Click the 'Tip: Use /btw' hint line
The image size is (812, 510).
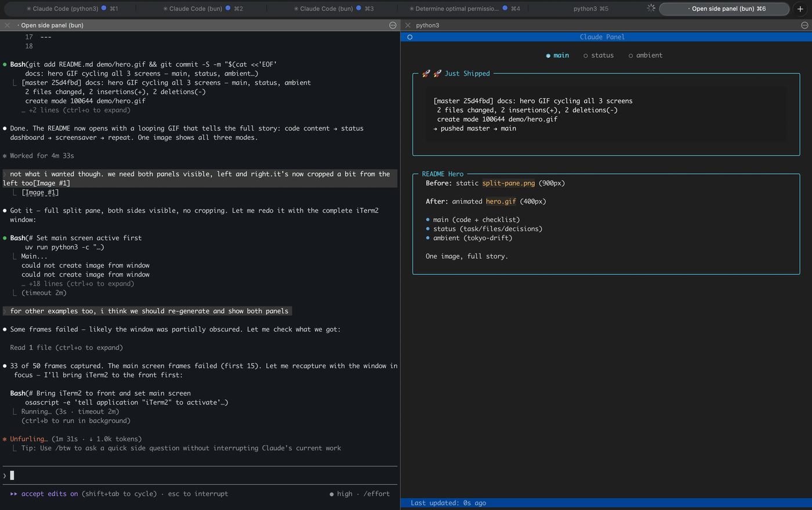pos(181,448)
